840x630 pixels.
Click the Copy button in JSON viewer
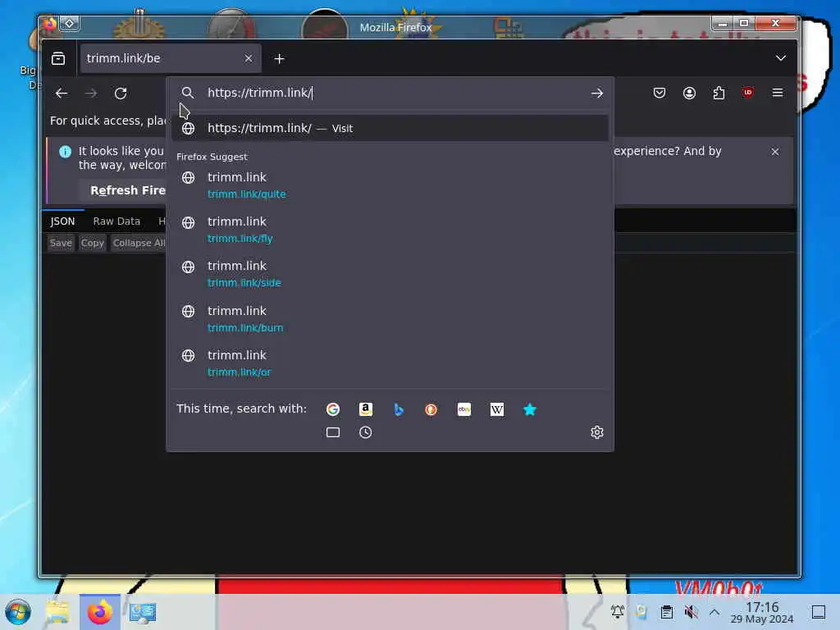coord(92,243)
